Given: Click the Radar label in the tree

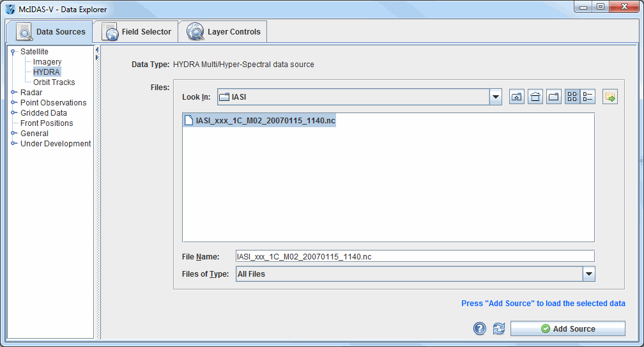Looking at the screenshot, I should pyautogui.click(x=31, y=93).
